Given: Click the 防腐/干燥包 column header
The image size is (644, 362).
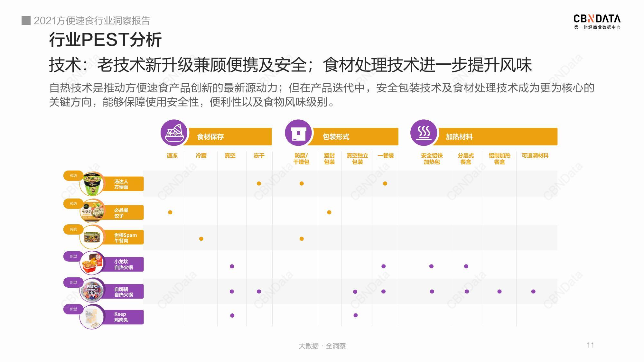Looking at the screenshot, I should 301,159.
